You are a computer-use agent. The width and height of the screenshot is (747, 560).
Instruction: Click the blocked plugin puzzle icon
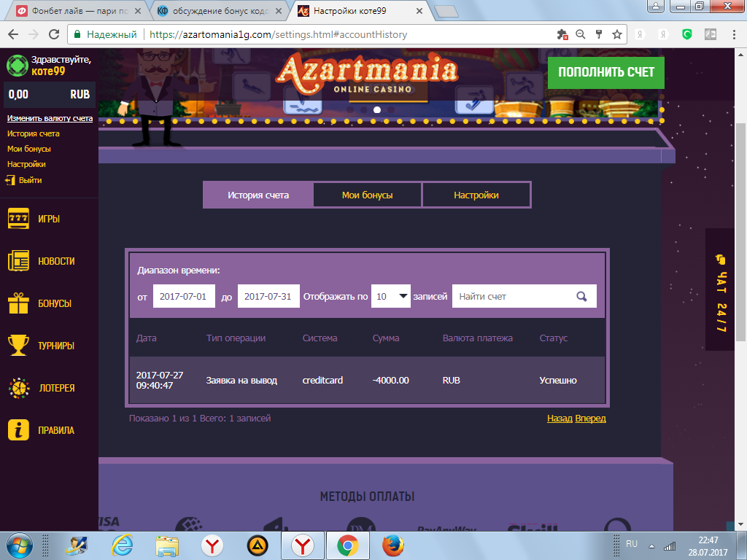point(562,34)
